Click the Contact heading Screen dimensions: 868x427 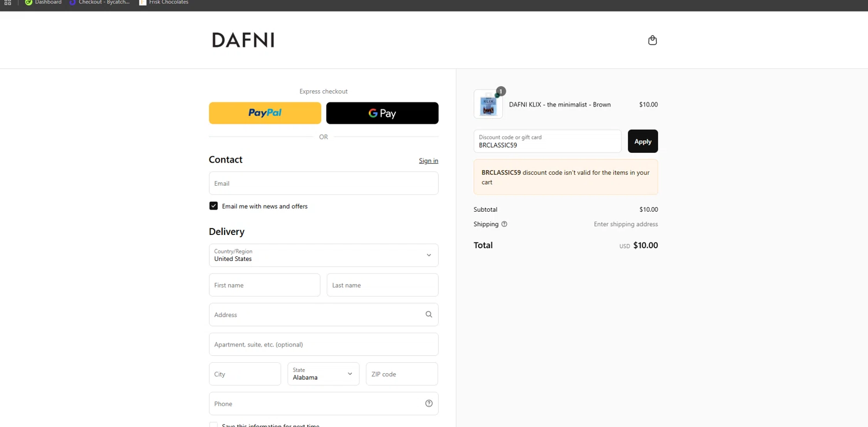click(226, 160)
